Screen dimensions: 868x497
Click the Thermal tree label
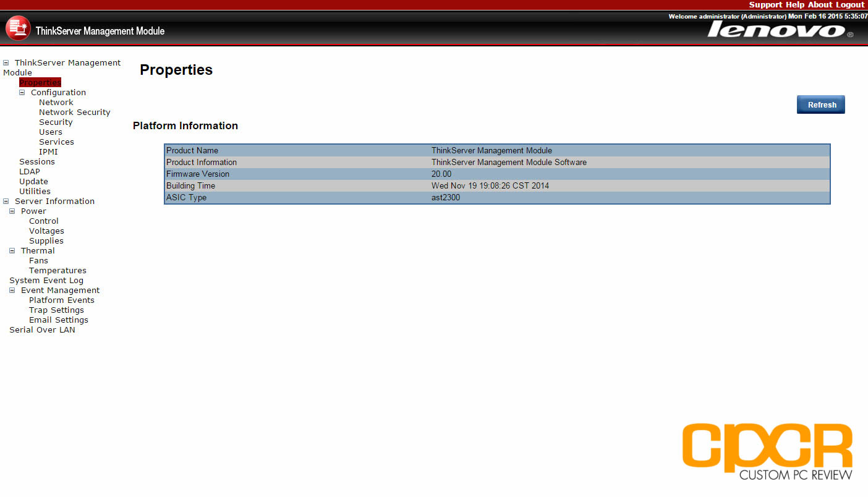tap(38, 251)
